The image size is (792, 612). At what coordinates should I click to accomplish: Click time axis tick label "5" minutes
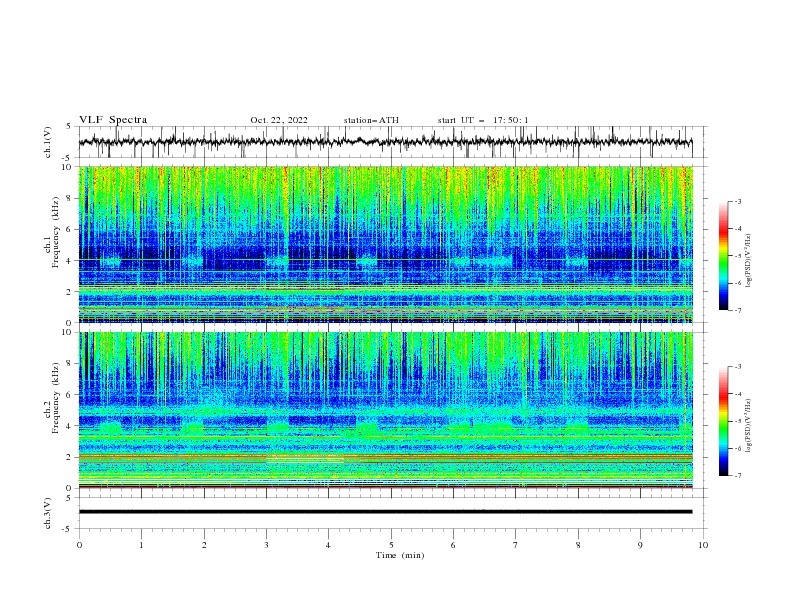[x=391, y=545]
